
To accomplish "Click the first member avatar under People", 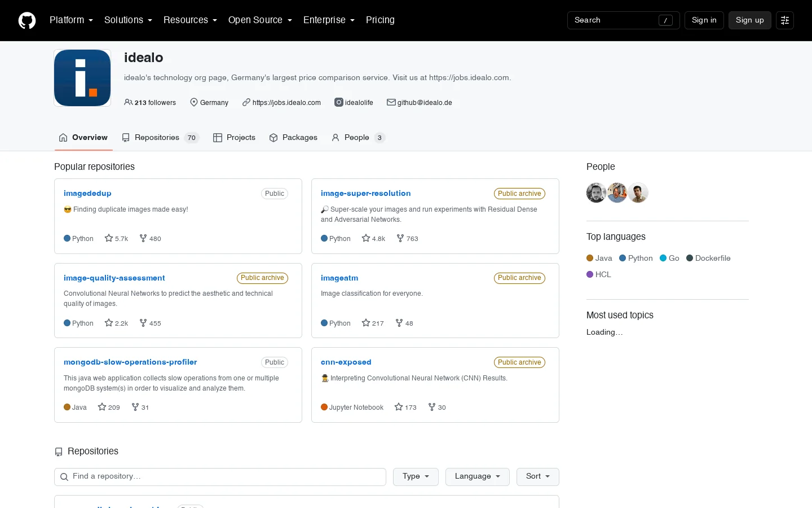I will pyautogui.click(x=596, y=193).
